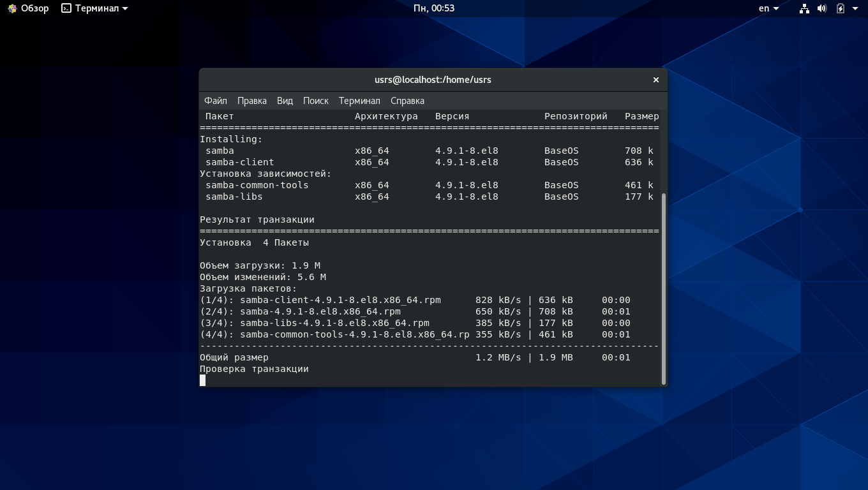Open the Справка help menu
Screen dimensions: 868x490
pos(407,101)
